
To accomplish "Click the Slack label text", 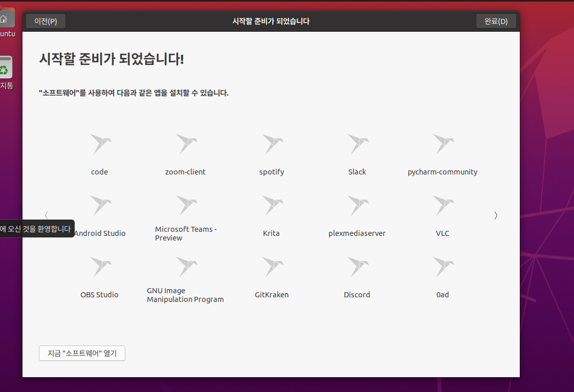I will (x=357, y=172).
